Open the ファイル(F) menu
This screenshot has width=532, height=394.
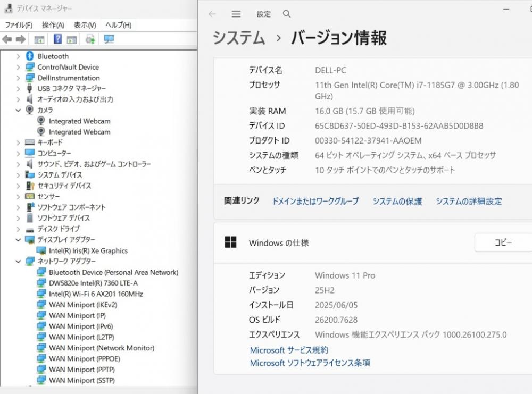[x=19, y=25]
